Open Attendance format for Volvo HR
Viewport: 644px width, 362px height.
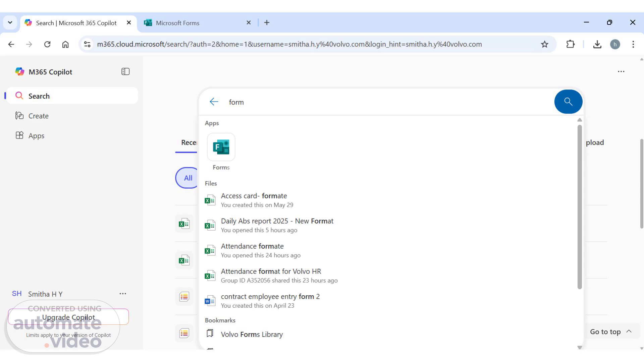point(388,276)
